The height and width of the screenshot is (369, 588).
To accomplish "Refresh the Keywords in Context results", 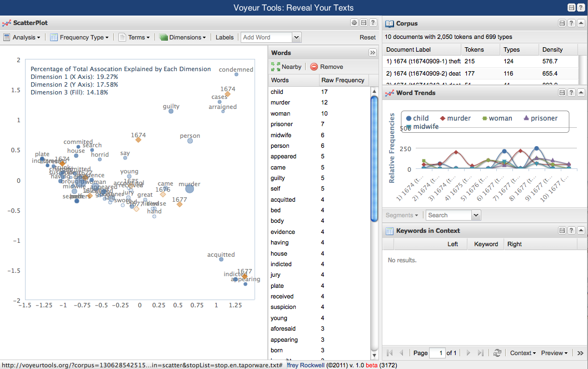I will click(x=497, y=353).
